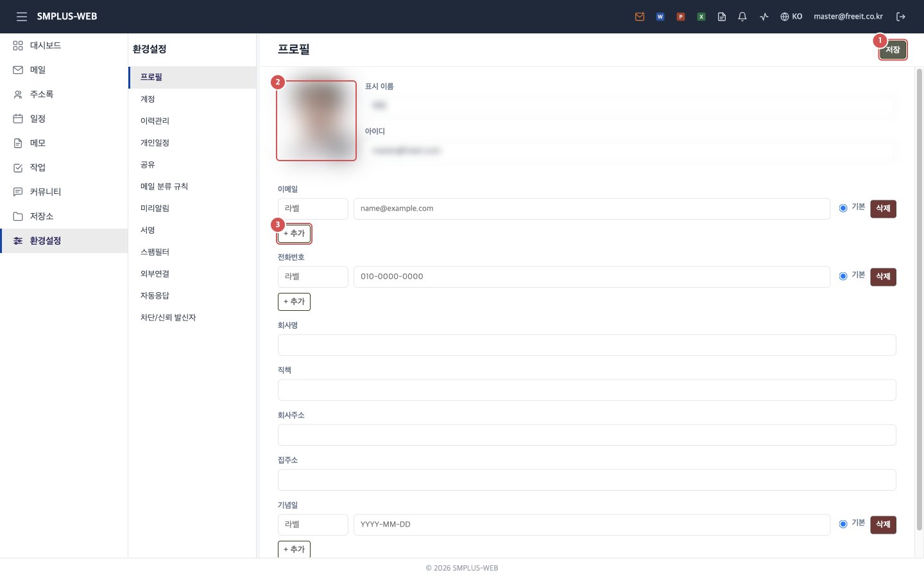This screenshot has height=578, width=924.
Task: Open 메모 in sidebar
Action: pos(64,143)
